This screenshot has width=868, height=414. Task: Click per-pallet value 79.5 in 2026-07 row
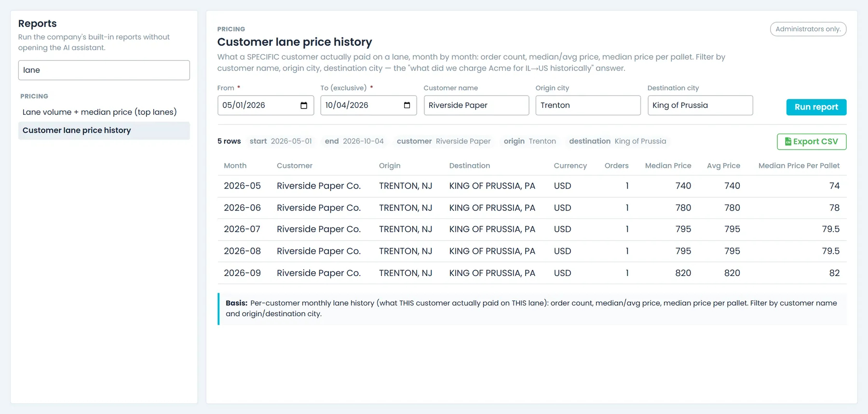[x=831, y=229]
